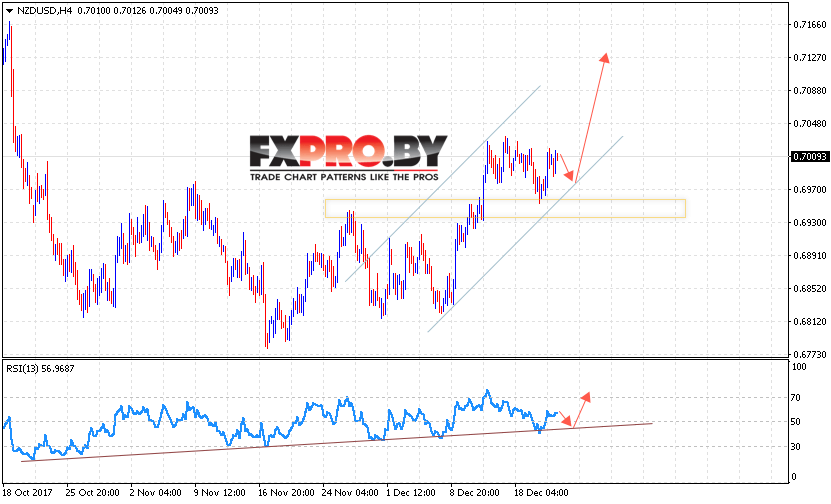The image size is (831, 504).
Task: Select the current price label 0.70093
Action: pyautogui.click(x=809, y=156)
